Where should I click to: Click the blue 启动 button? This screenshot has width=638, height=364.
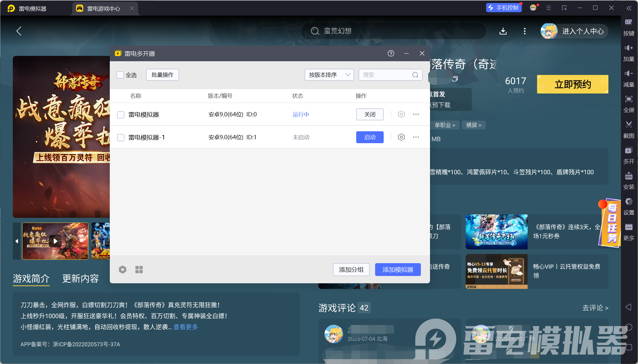[370, 137]
